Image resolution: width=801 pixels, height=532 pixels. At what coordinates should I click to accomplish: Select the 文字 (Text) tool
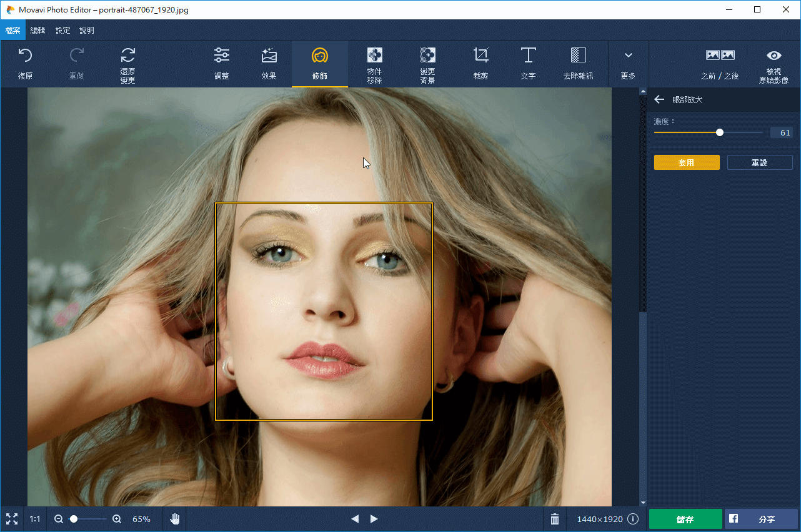coord(528,63)
